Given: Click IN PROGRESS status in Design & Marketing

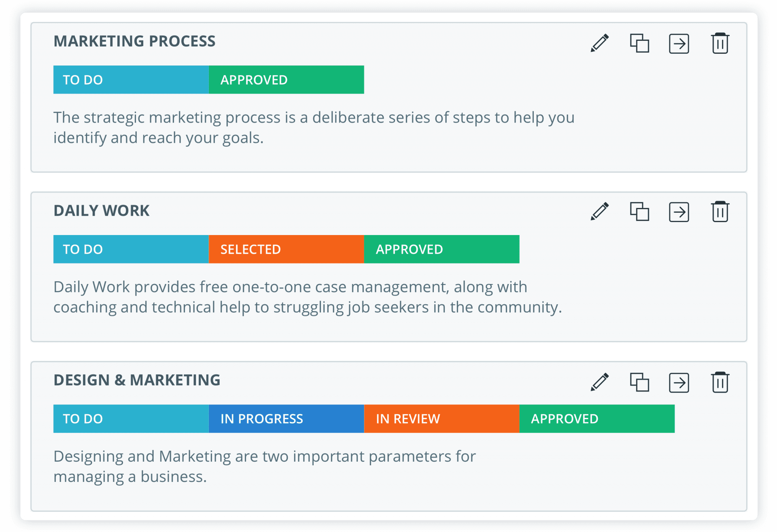Looking at the screenshot, I should [286, 419].
